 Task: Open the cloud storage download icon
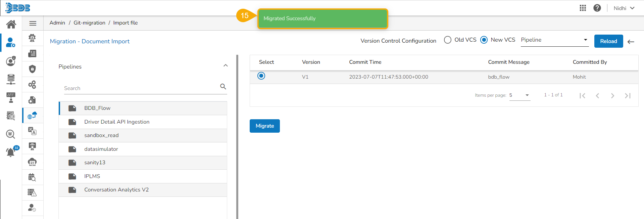[x=32, y=162]
